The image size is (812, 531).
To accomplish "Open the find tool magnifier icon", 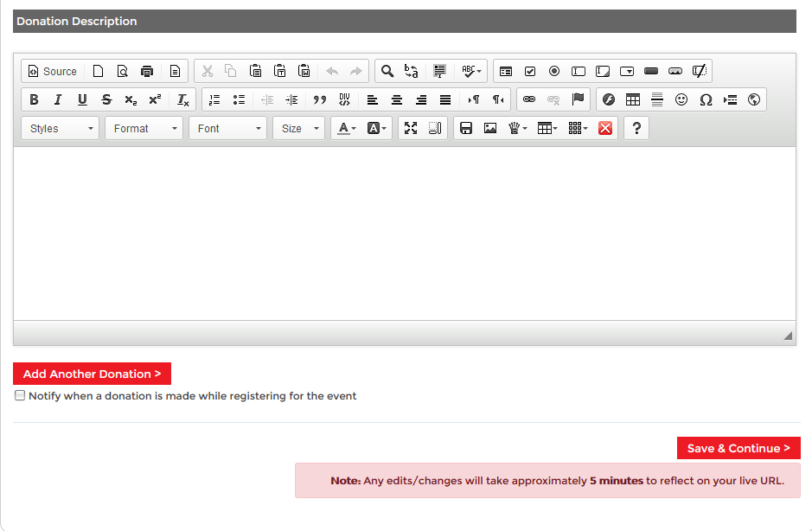I will (x=387, y=71).
